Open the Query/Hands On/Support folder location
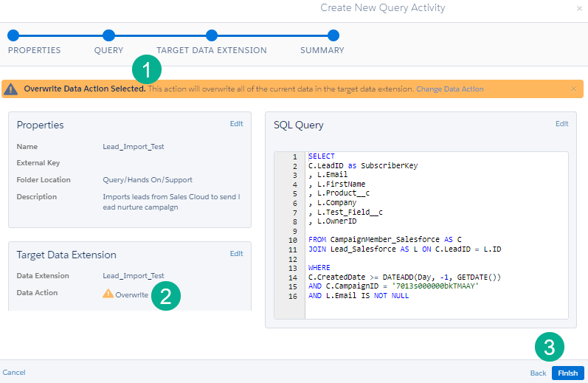 (148, 179)
